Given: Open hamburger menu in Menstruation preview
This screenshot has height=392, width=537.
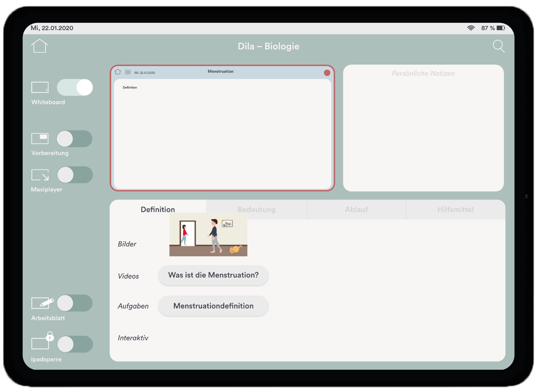Looking at the screenshot, I should [x=128, y=72].
